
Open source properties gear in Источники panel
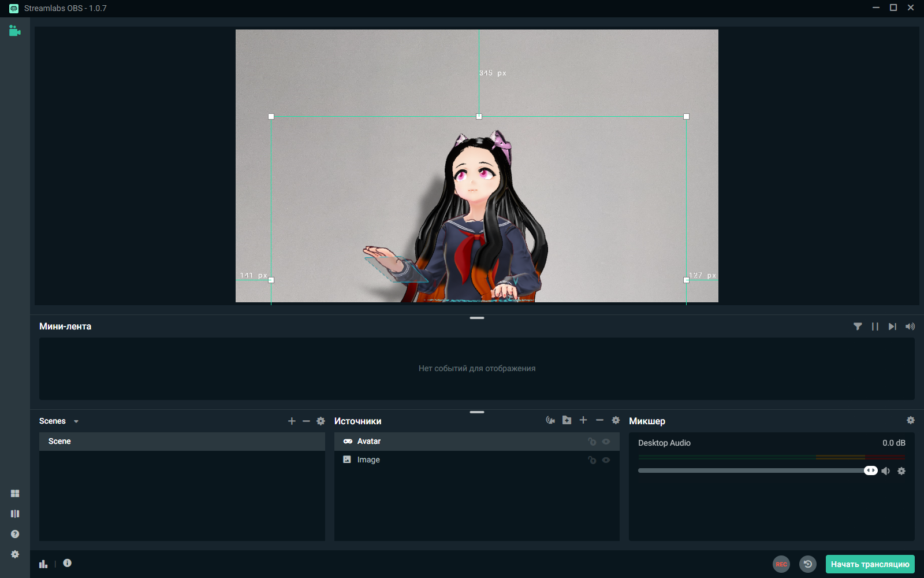point(616,420)
